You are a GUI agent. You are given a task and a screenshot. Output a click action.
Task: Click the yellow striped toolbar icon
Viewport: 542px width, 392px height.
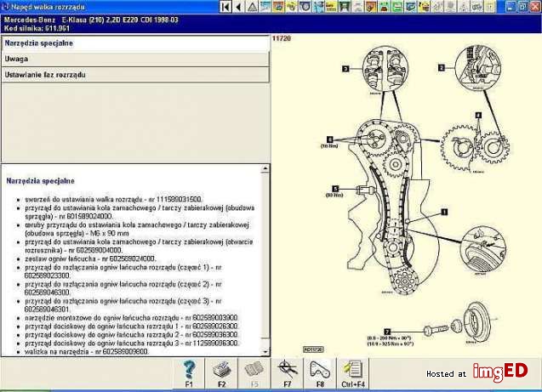[331, 7]
